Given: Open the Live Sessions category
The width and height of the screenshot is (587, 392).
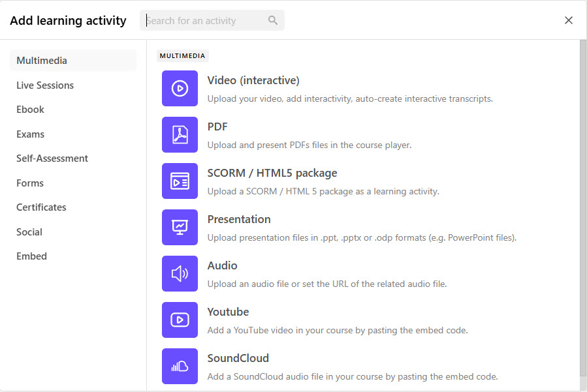Looking at the screenshot, I should [x=45, y=85].
